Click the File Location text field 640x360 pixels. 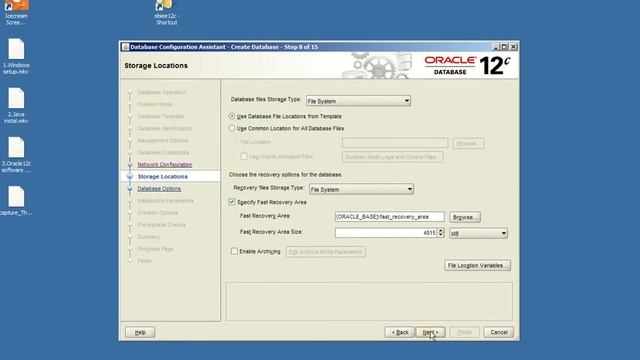click(x=395, y=143)
